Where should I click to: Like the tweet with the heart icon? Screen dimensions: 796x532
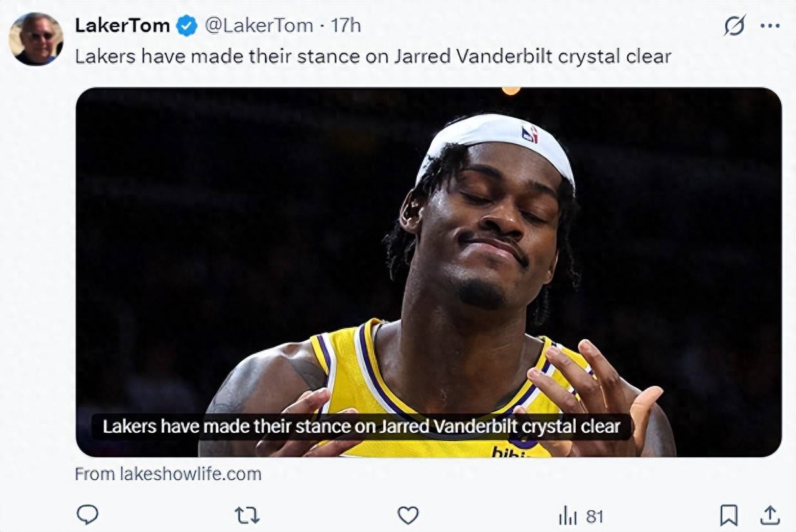(x=408, y=515)
